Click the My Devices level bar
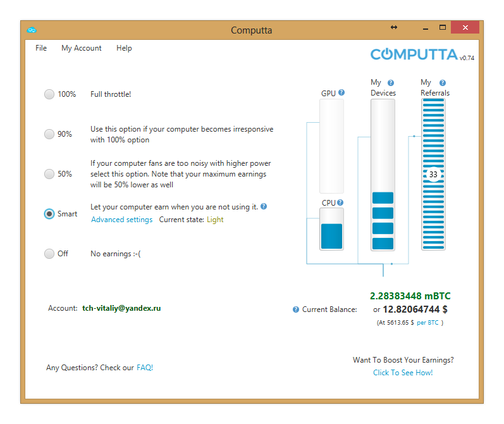The image size is (504, 424). (383, 175)
